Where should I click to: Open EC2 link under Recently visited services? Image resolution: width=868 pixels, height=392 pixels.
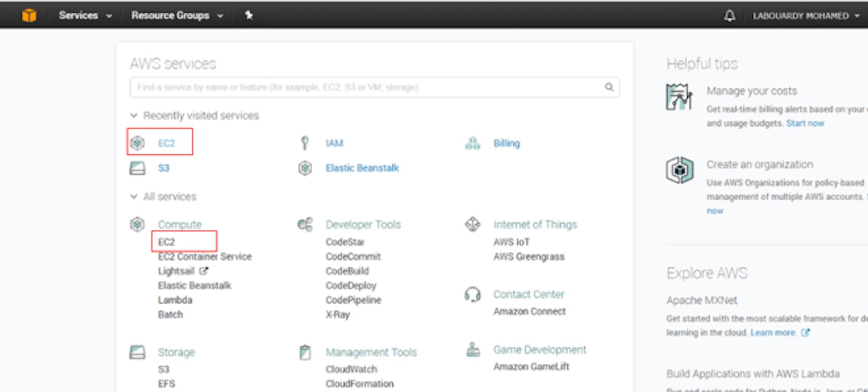point(166,143)
